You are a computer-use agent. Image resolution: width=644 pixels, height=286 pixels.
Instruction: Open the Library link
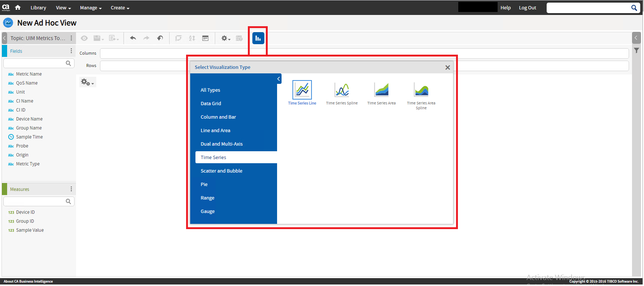click(x=38, y=8)
